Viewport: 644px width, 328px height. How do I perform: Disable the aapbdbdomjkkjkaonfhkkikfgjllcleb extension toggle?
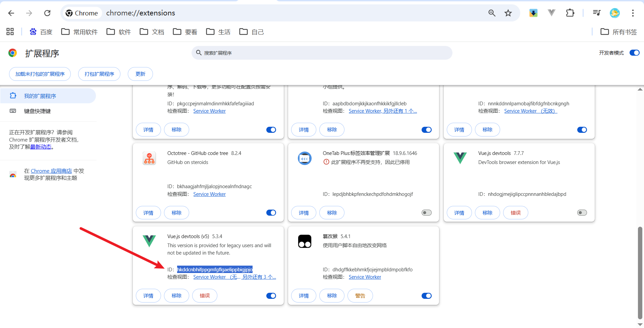[427, 130]
